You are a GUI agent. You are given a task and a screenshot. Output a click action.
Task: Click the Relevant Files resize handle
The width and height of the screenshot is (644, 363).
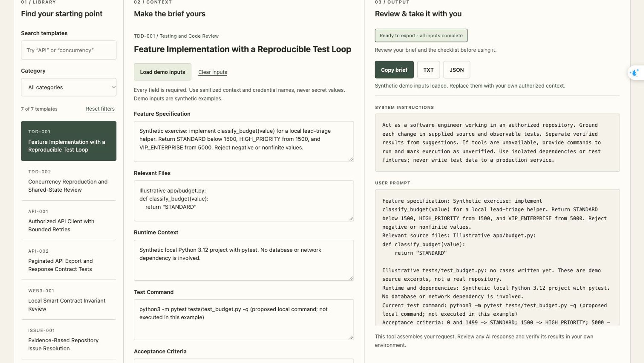[x=351, y=219]
